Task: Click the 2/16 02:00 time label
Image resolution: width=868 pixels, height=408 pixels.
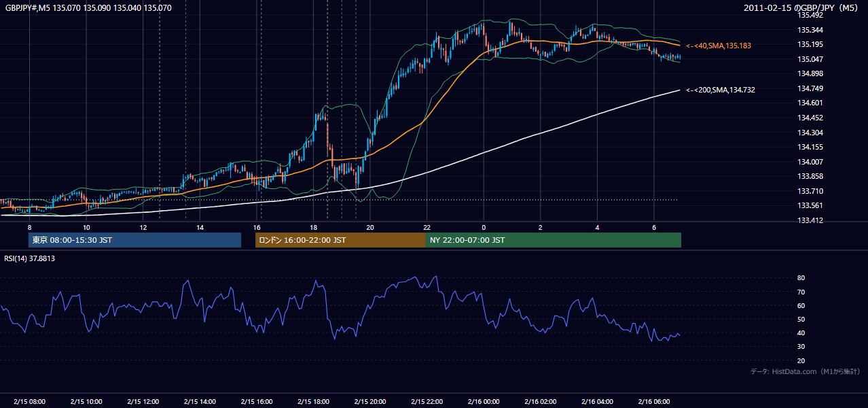Action: tap(540, 401)
